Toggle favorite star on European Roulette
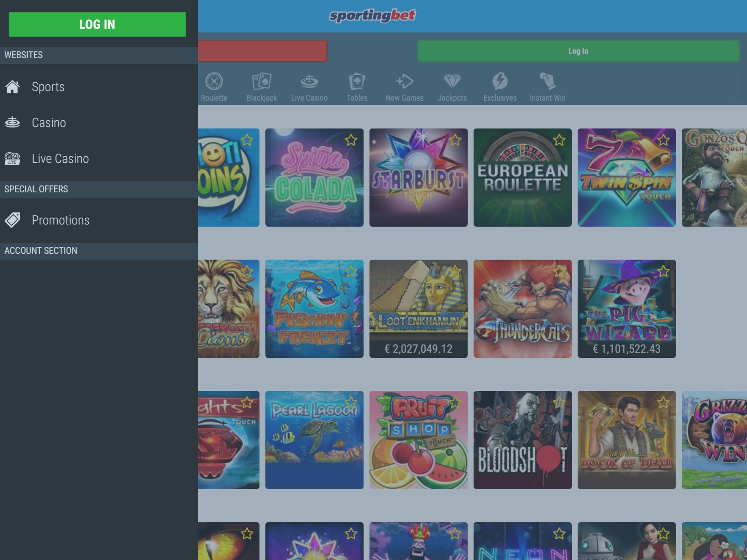The height and width of the screenshot is (560, 747). tap(559, 140)
